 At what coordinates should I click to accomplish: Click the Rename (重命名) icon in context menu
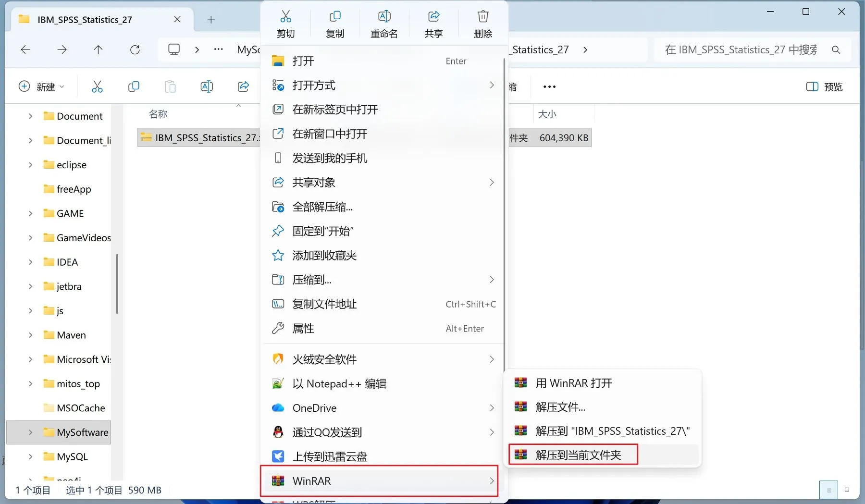(x=384, y=16)
